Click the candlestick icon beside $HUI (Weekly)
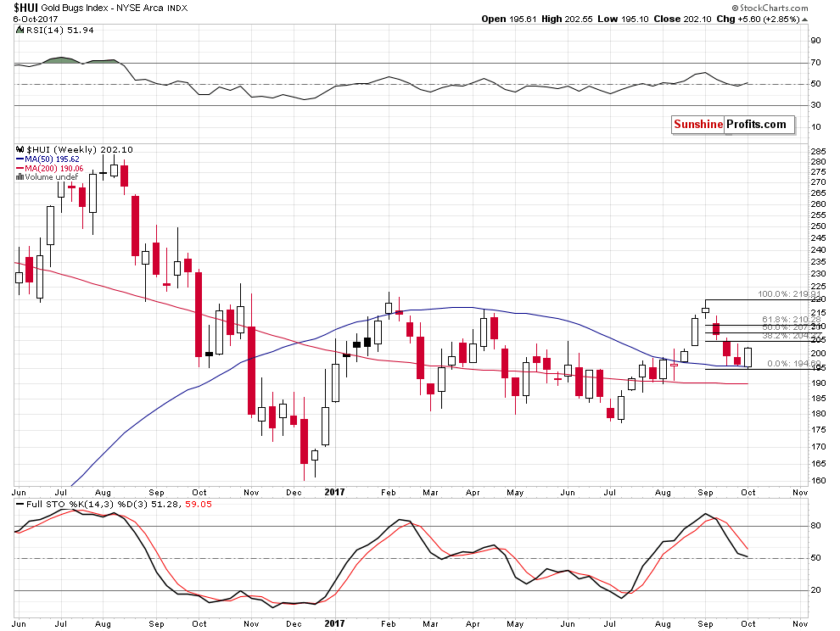Screen dimensions: 840x631 tap(20, 149)
